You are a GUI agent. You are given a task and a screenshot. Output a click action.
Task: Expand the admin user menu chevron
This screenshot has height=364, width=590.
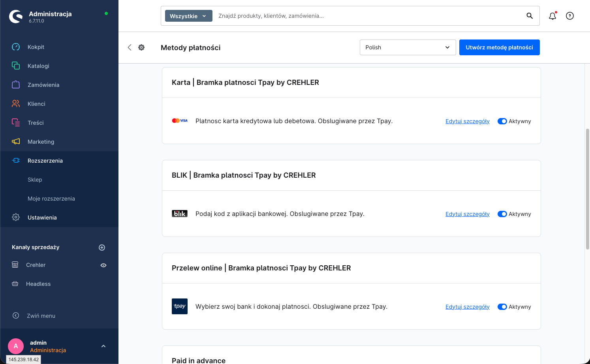pyautogui.click(x=103, y=346)
